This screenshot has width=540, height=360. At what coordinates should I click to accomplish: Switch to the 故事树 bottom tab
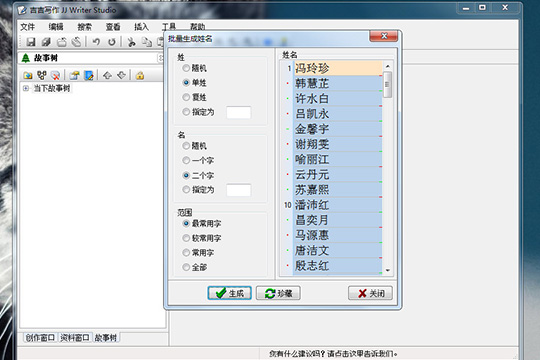[x=106, y=338]
